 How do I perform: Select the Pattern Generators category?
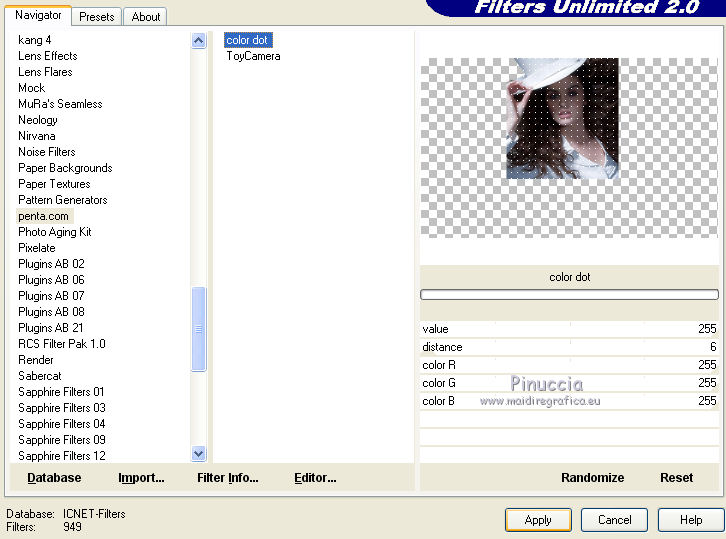63,200
